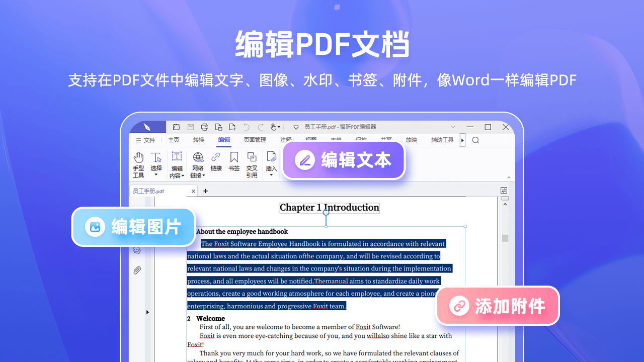Image resolution: width=644 pixels, height=362 pixels.
Task: Click the open folder icon
Action: point(177,127)
